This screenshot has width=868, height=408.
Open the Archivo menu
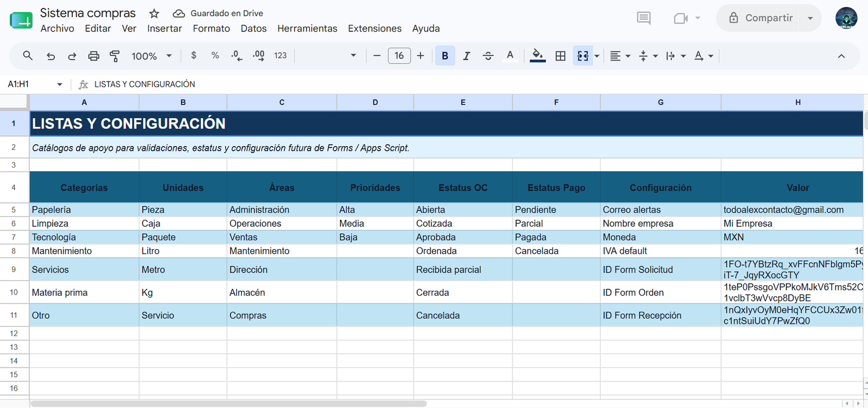pyautogui.click(x=58, y=28)
